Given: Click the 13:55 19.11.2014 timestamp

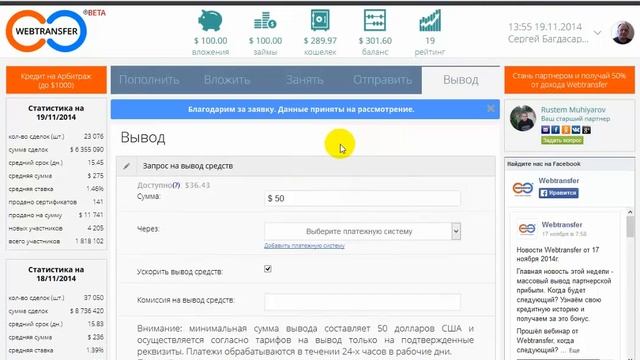Looking at the screenshot, I should [545, 27].
